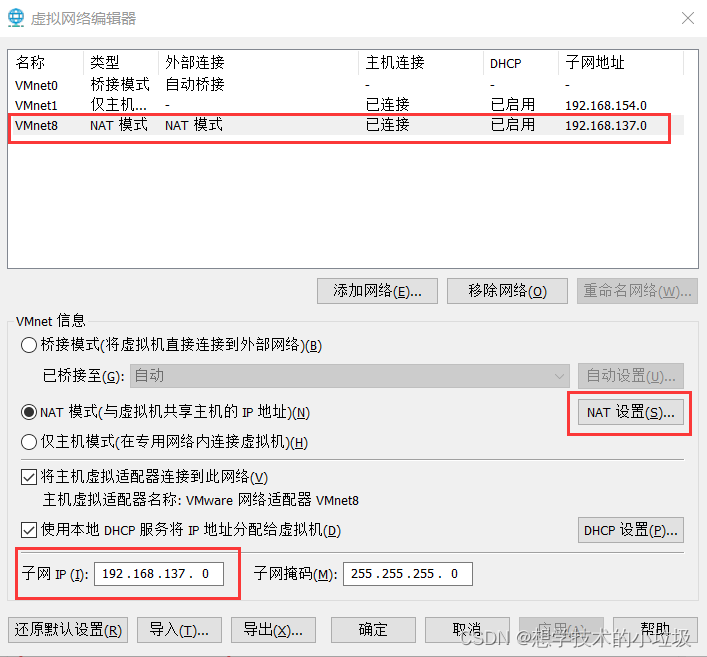This screenshot has height=657, width=707.
Task: Click the 类型 column header
Action: [x=121, y=63]
